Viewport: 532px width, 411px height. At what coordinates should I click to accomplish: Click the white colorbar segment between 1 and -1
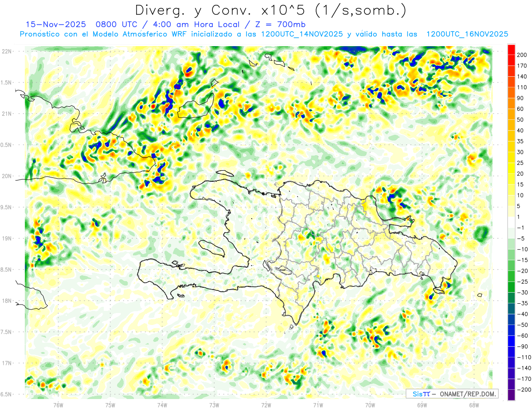511,223
